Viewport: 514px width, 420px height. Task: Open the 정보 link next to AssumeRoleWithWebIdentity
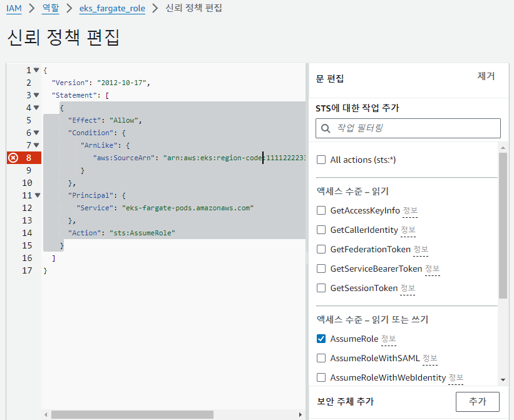456,377
